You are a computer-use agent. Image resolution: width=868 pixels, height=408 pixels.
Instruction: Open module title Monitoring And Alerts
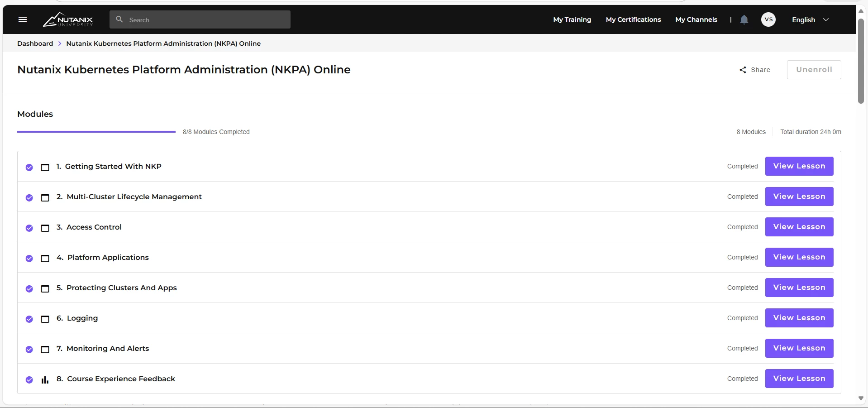[x=108, y=348]
